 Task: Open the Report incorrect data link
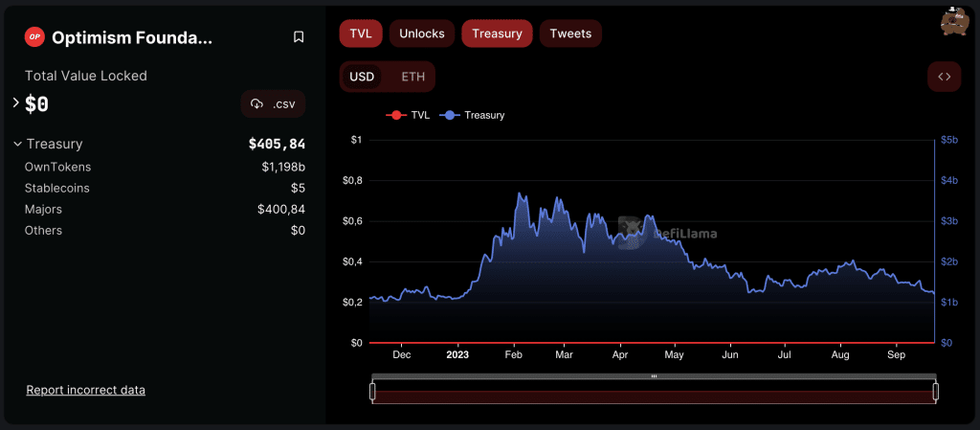[x=86, y=390]
